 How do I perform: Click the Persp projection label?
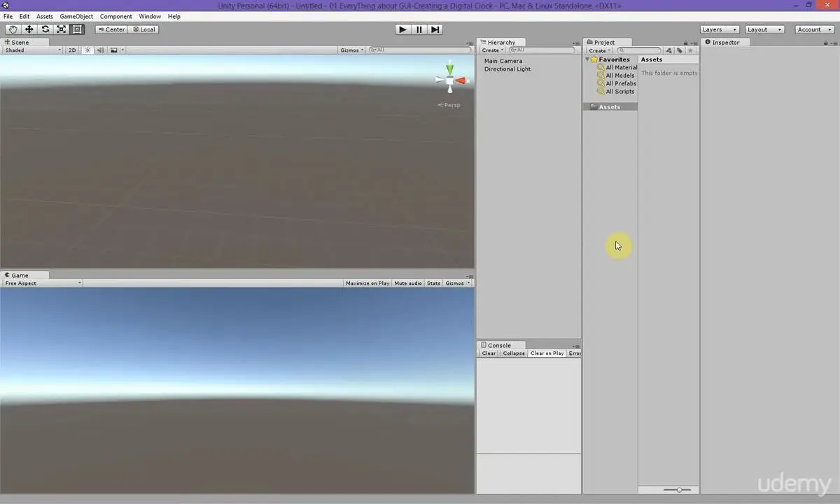(449, 105)
